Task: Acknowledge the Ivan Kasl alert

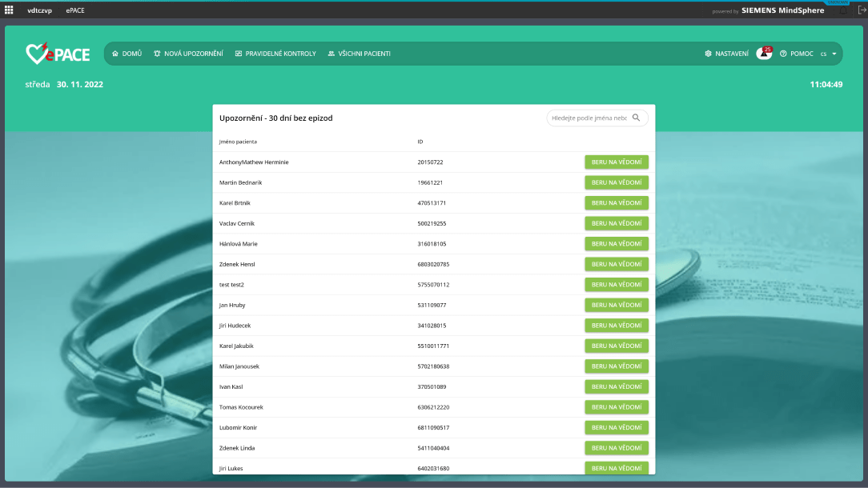Action: [616, 386]
